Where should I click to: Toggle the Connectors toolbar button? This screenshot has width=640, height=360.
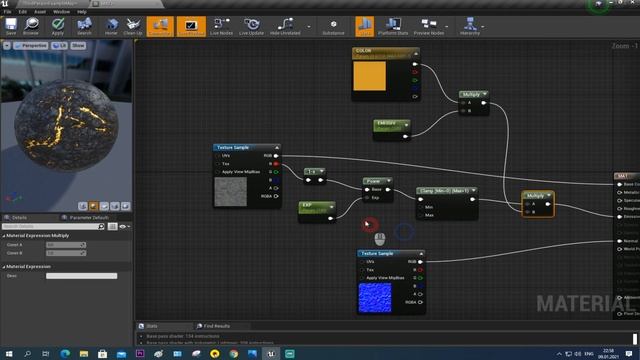click(x=160, y=27)
